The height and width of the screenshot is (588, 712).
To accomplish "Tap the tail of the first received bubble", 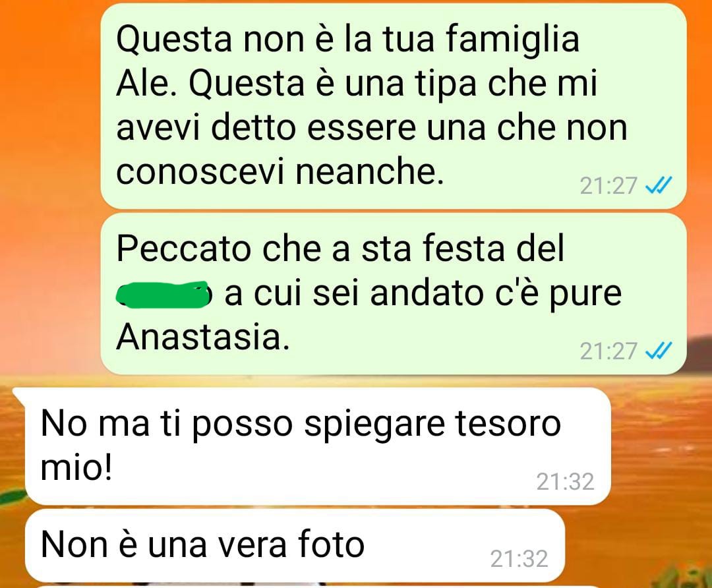I will [x=19, y=394].
